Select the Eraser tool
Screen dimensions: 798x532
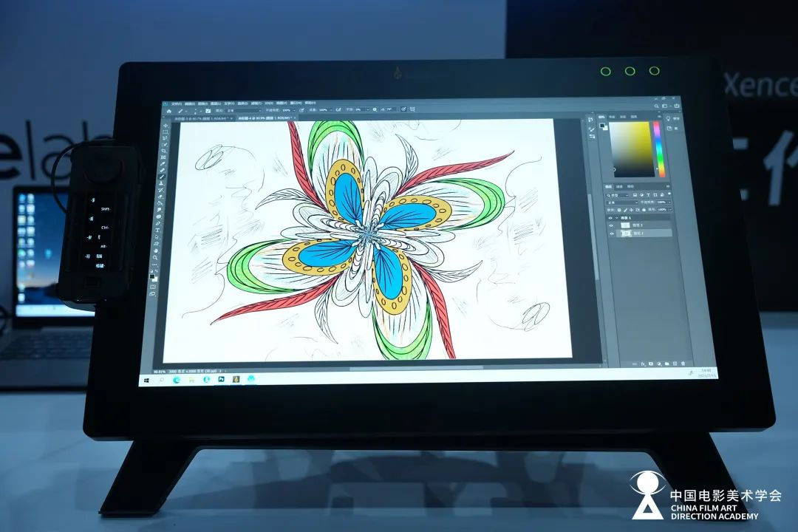(x=160, y=197)
